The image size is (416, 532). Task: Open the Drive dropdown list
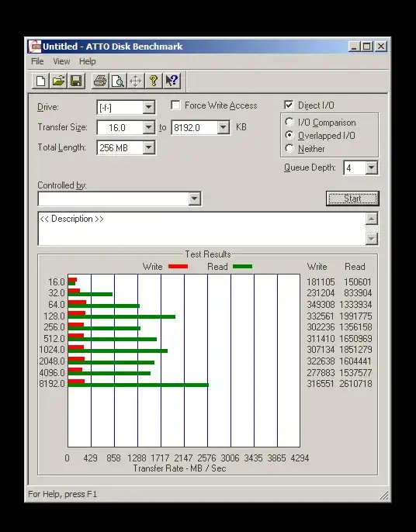(x=148, y=108)
